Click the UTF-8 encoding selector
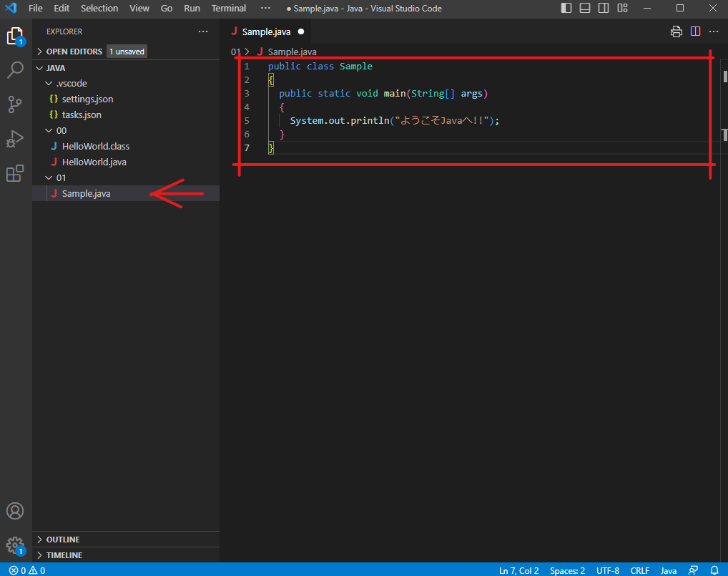This screenshot has height=576, width=728. 607,570
